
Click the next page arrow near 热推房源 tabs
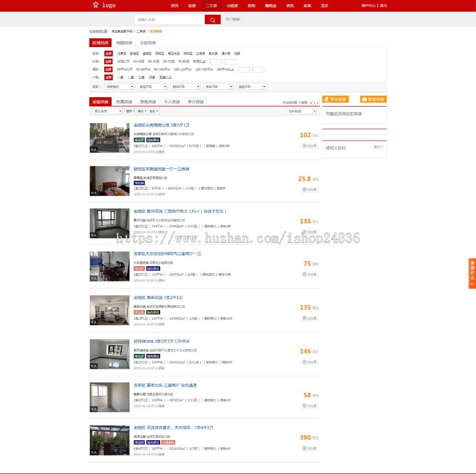pos(317,103)
